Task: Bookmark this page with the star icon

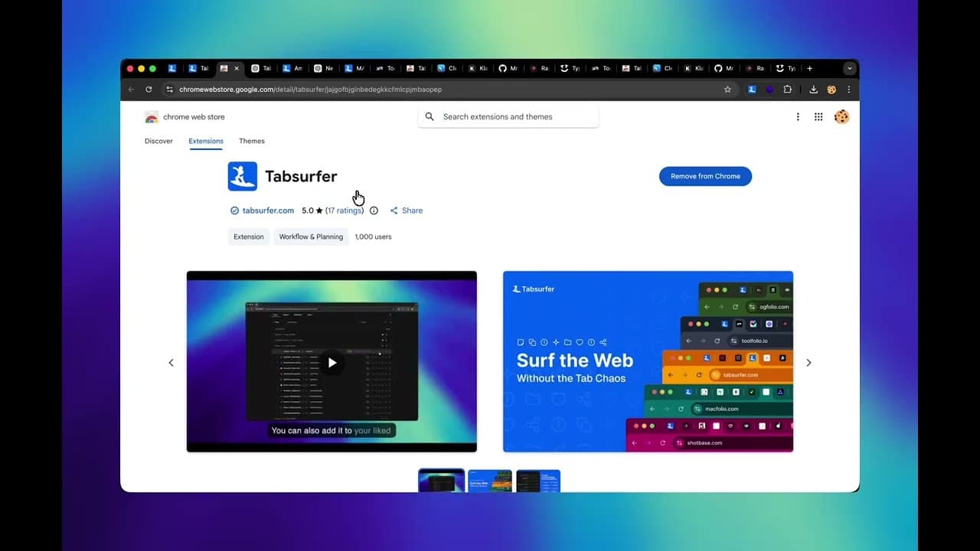Action: (727, 90)
